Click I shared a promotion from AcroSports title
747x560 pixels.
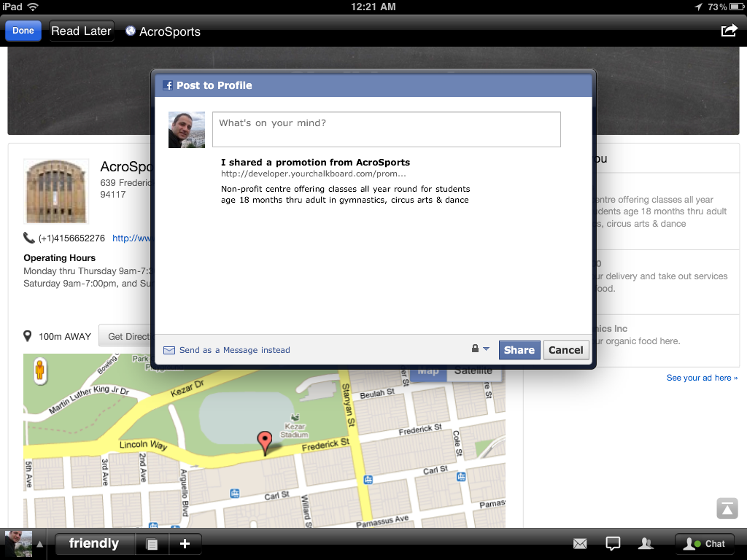tap(315, 163)
